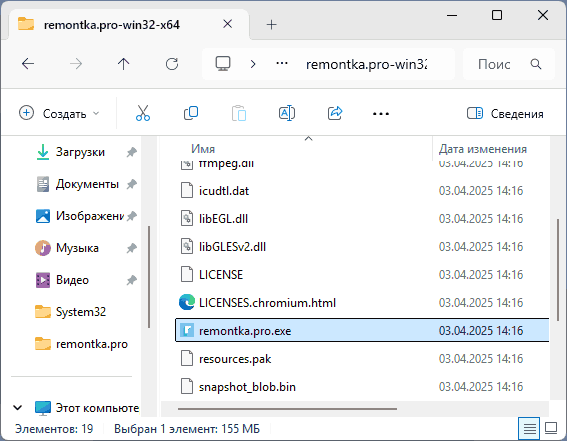
Task: Click the address bar chevron after PC icon
Action: [x=253, y=64]
